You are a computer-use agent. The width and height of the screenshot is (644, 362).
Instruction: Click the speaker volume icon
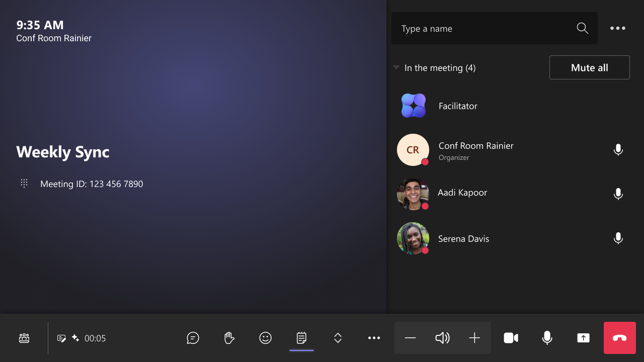pos(442,338)
